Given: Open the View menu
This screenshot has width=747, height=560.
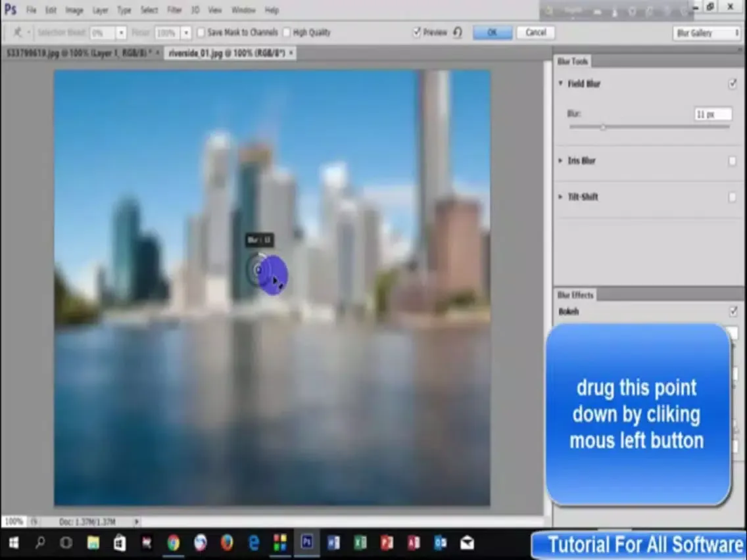Looking at the screenshot, I should click(215, 10).
